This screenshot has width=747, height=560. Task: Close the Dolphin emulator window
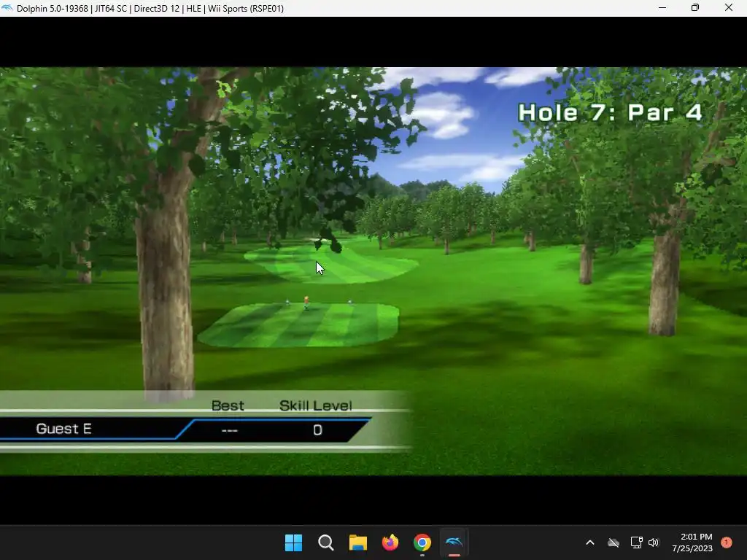click(x=729, y=8)
